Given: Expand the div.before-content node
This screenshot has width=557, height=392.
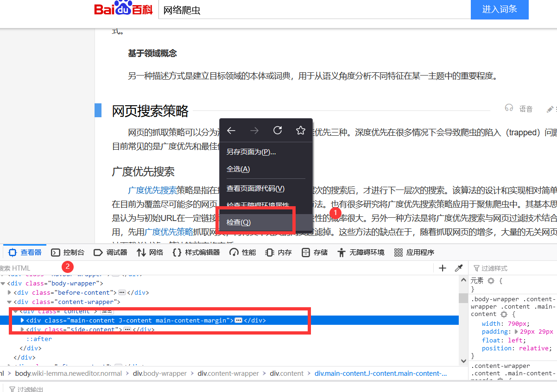Looking at the screenshot, I should point(9,292).
